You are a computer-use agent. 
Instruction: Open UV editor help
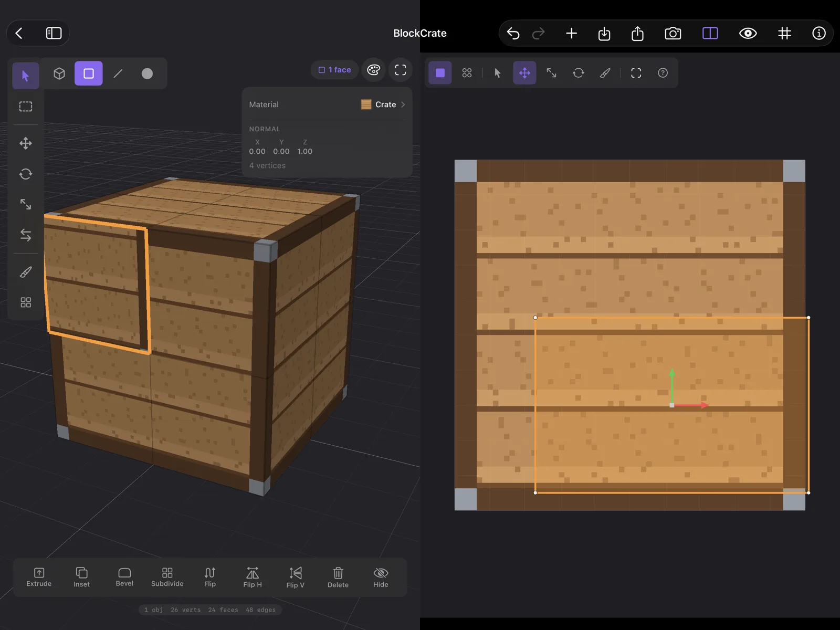point(663,73)
